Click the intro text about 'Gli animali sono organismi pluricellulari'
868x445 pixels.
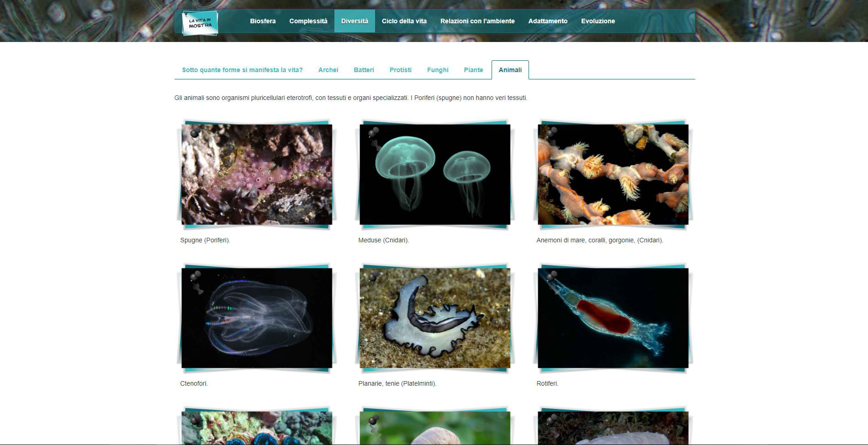coord(351,98)
